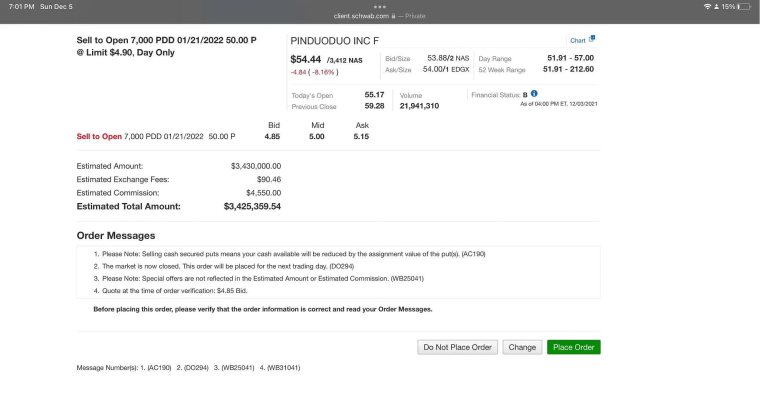Image resolution: width=767 pixels, height=413 pixels.
Task: Tap the Wi-Fi status icon
Action: point(707,6)
